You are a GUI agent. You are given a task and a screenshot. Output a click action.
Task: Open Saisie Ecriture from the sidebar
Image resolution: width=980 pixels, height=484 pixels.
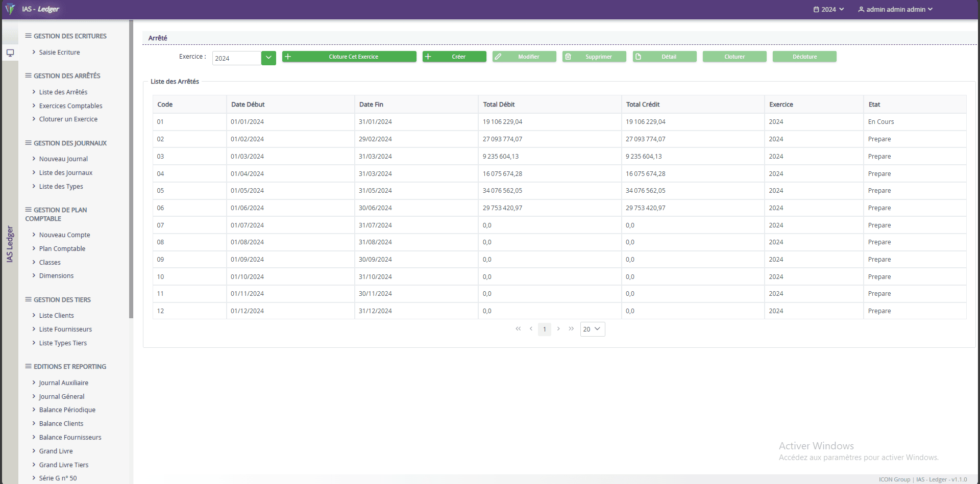coord(59,52)
